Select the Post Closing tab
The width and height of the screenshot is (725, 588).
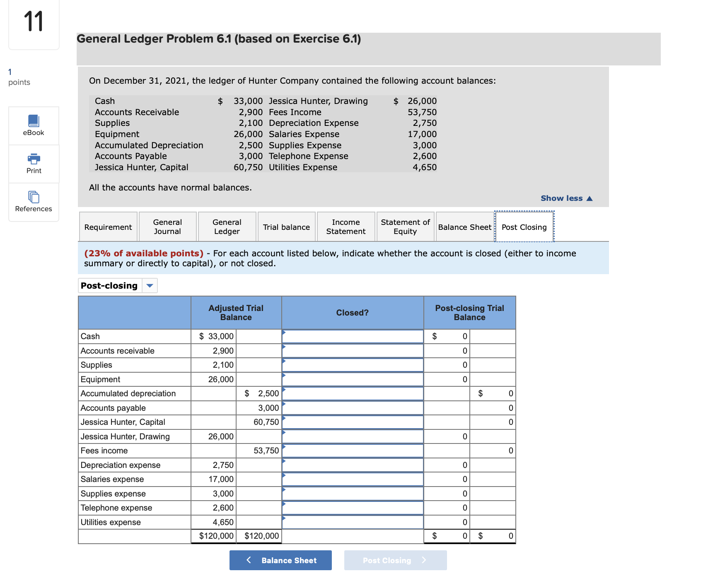pyautogui.click(x=524, y=227)
